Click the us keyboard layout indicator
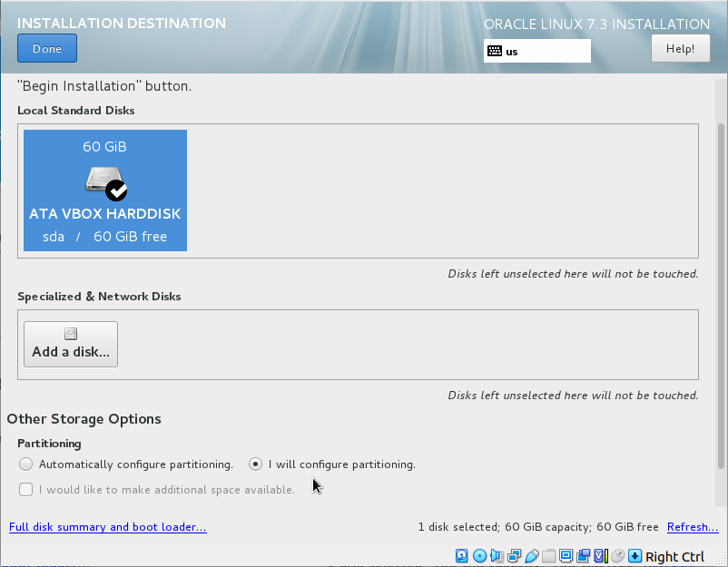Viewport: 728px width, 567px height. tap(537, 51)
